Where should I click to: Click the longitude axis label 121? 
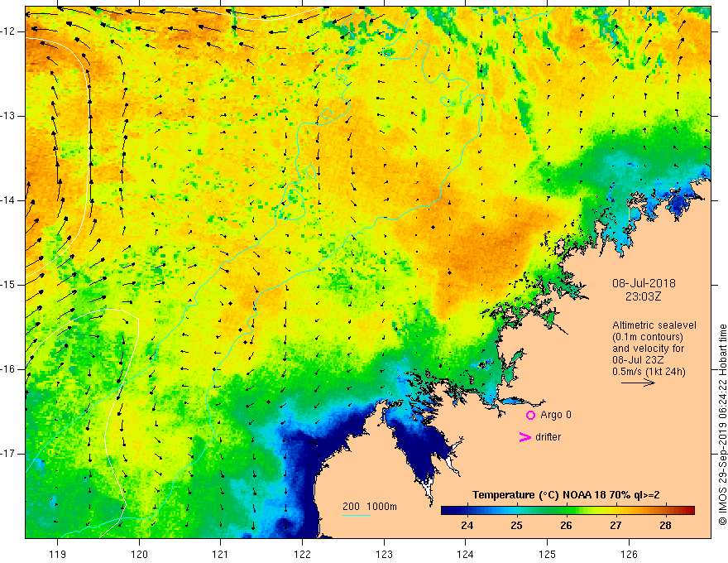pos(221,554)
